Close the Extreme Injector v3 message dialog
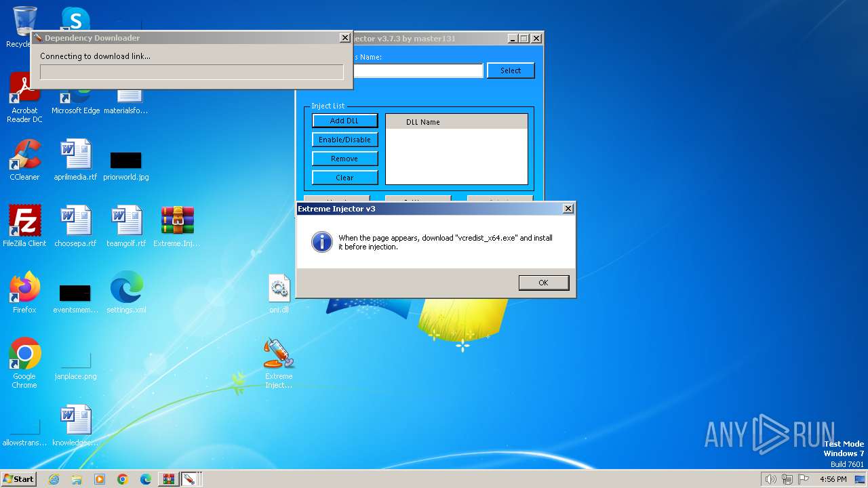 (x=568, y=209)
